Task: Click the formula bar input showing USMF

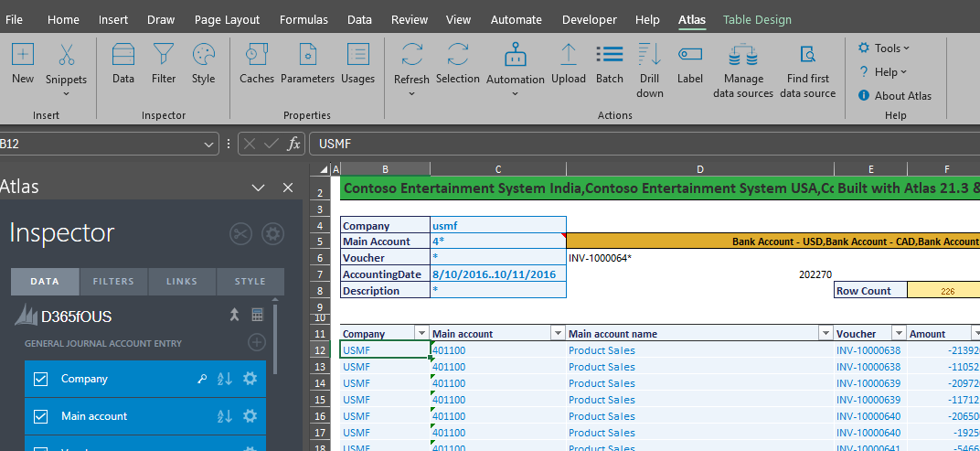Action: coord(644,144)
